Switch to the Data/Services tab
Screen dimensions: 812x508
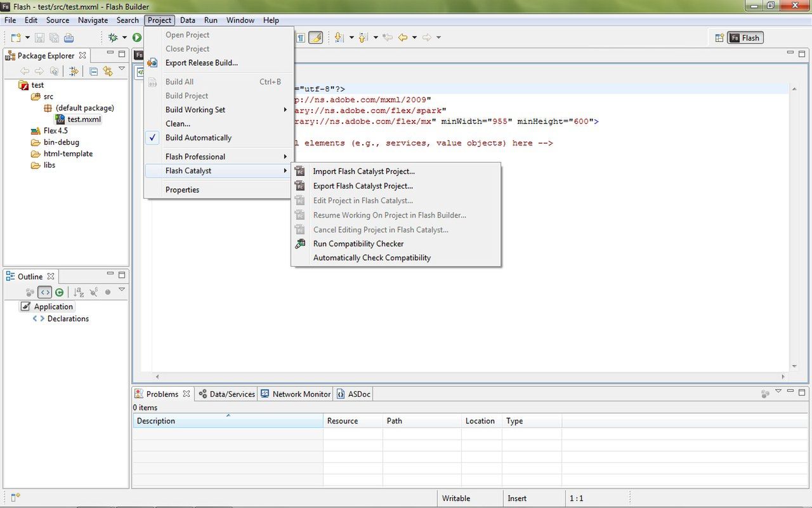(226, 394)
